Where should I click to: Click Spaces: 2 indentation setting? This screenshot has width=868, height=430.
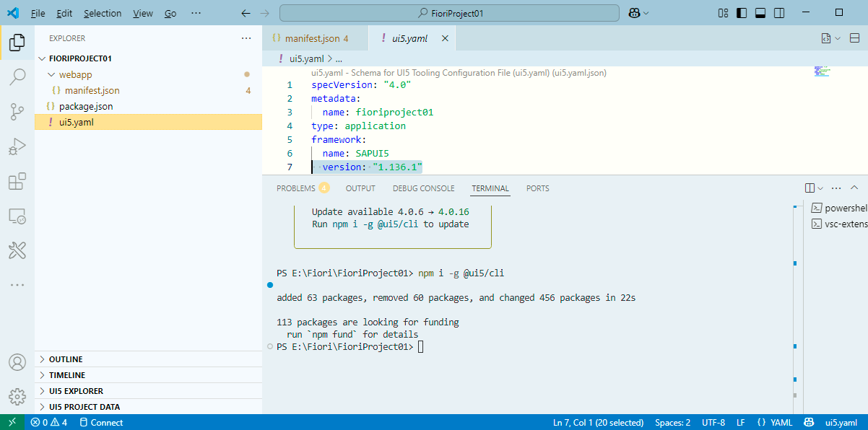[x=673, y=422]
